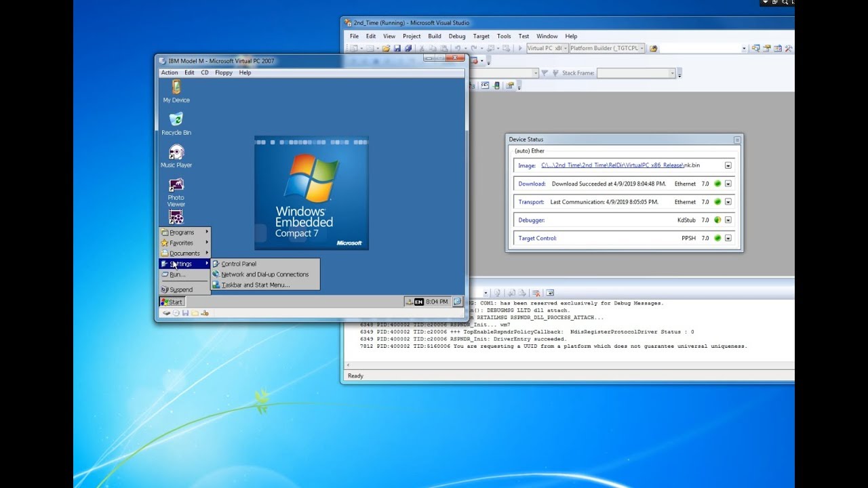Choose Suspend from the Start menu
Viewport: 868px width, 488px height.
(x=184, y=289)
